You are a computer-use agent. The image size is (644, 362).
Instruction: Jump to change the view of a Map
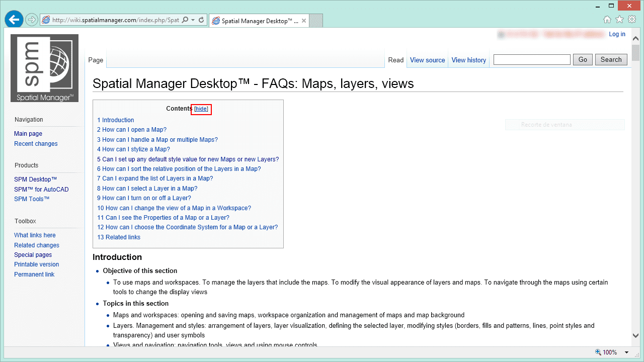coord(174,208)
